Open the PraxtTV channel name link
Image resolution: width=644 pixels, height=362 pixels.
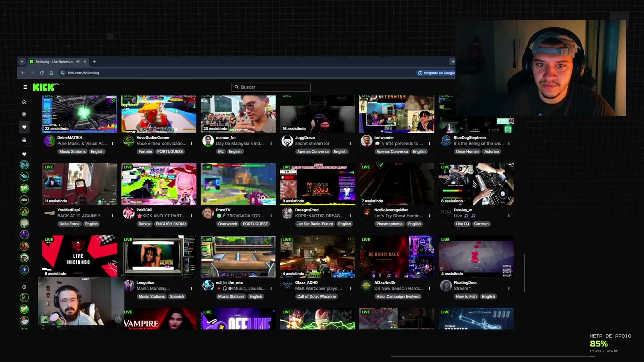[x=223, y=210]
